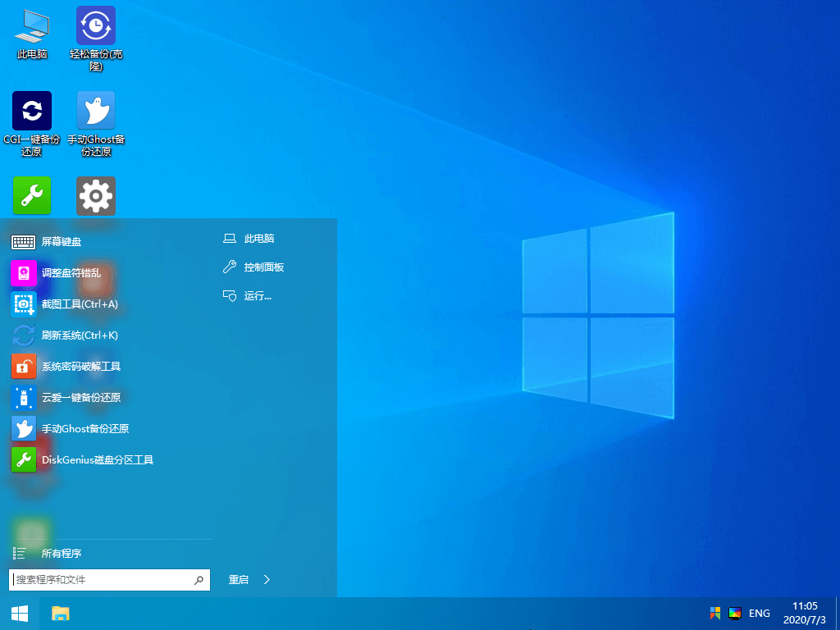This screenshot has width=840, height=630.
Task: Expand 所有程序 list
Action: coord(62,554)
